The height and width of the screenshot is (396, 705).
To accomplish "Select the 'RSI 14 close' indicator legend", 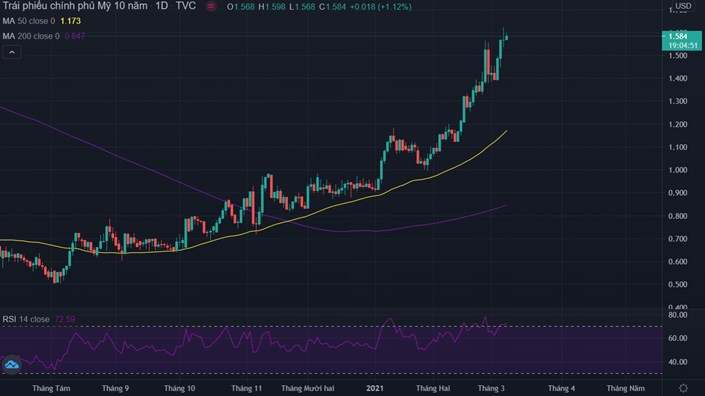I will point(26,319).
